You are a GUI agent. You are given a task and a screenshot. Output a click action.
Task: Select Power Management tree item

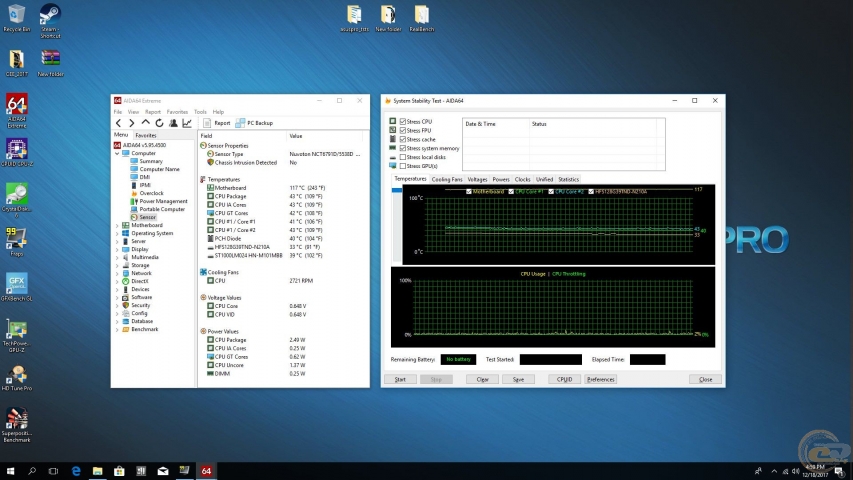(163, 201)
